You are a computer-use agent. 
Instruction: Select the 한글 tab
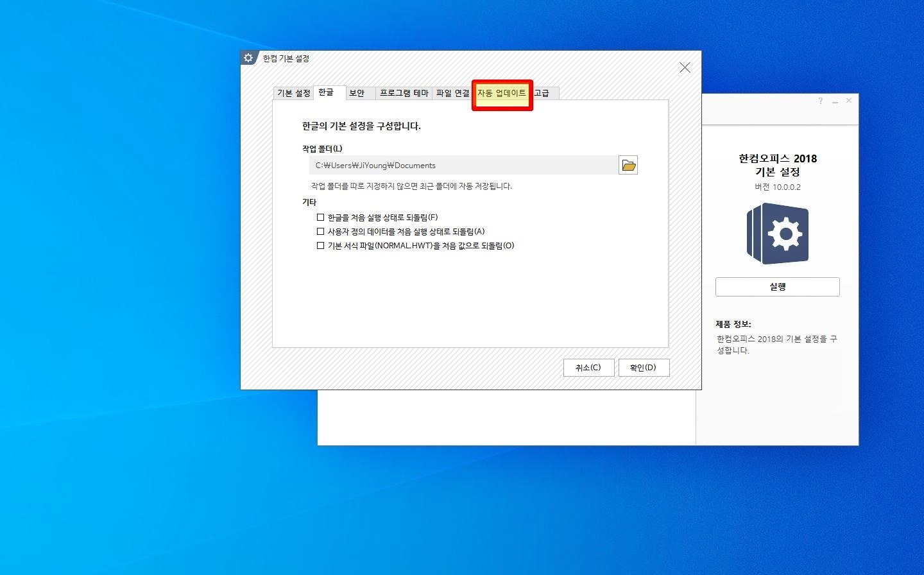click(329, 93)
